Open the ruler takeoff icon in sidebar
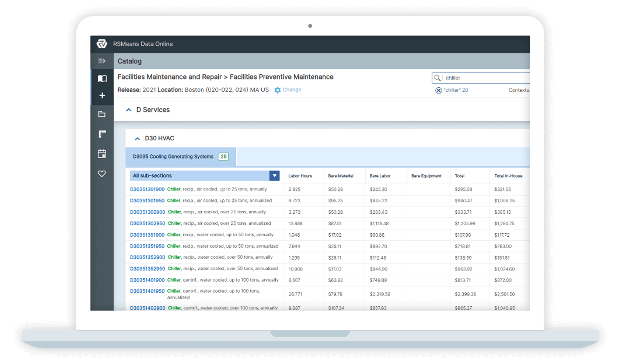 pos(102,134)
